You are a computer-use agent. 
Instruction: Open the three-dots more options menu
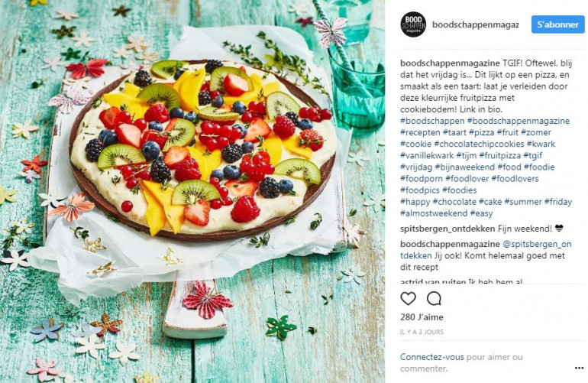pyautogui.click(x=579, y=368)
